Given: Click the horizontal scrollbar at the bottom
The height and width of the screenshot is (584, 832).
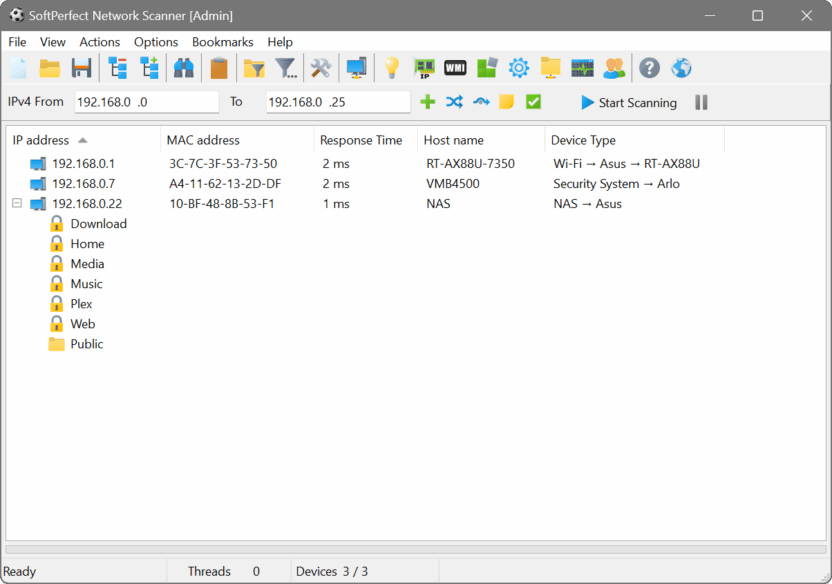Looking at the screenshot, I should click(416, 550).
